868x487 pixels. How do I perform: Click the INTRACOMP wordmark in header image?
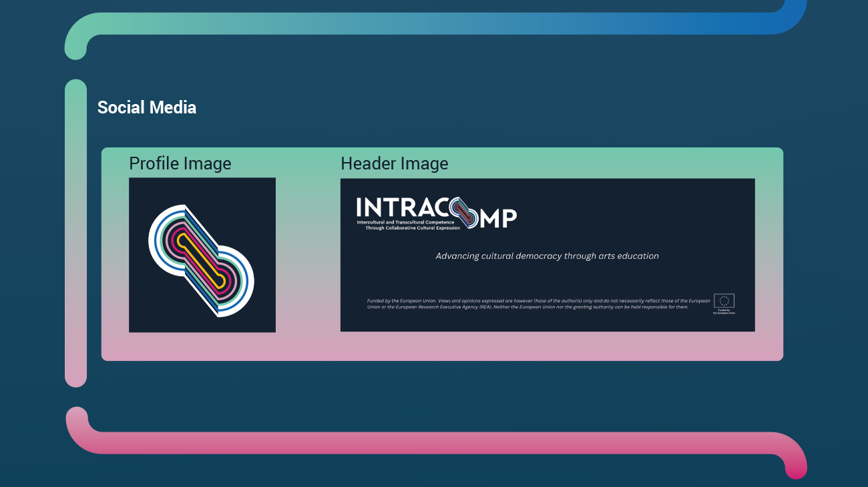coord(437,212)
